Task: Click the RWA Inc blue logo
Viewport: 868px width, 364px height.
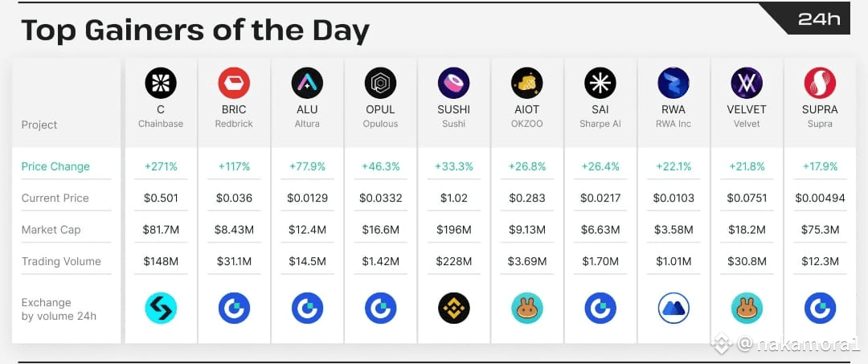Action: point(674,83)
